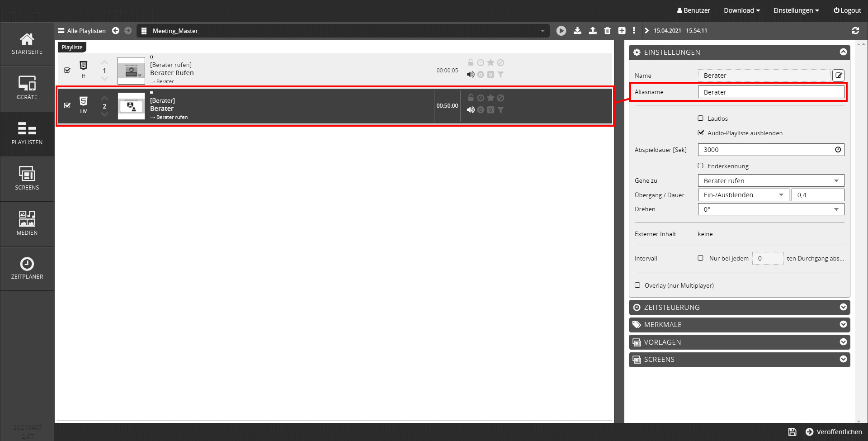This screenshot has height=441, width=868.
Task: Click the trash delete icon in toolbar
Action: 607,31
